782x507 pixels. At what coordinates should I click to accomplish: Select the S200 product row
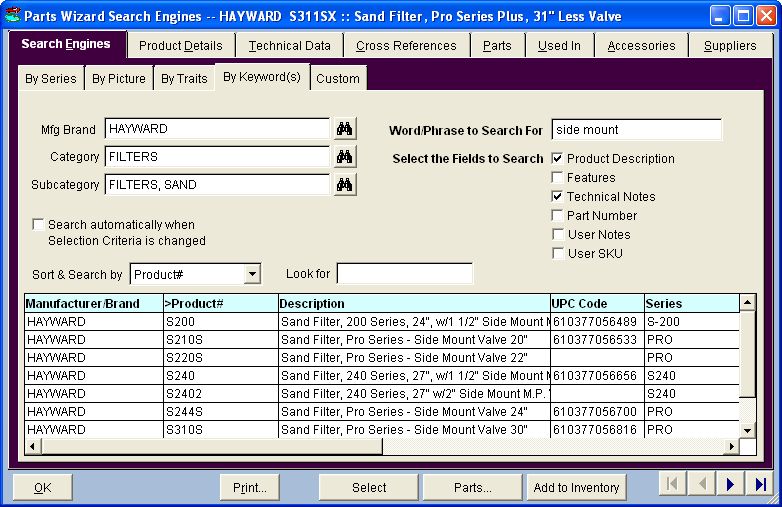[382, 322]
